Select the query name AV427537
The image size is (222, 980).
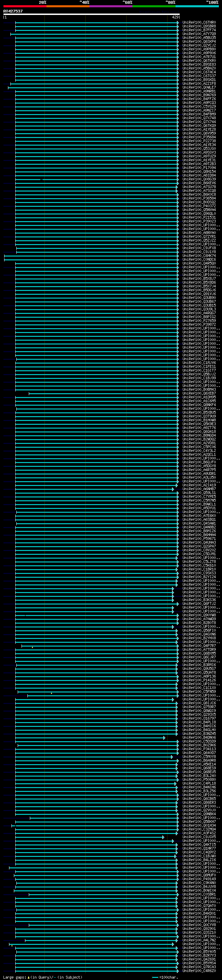13,11
